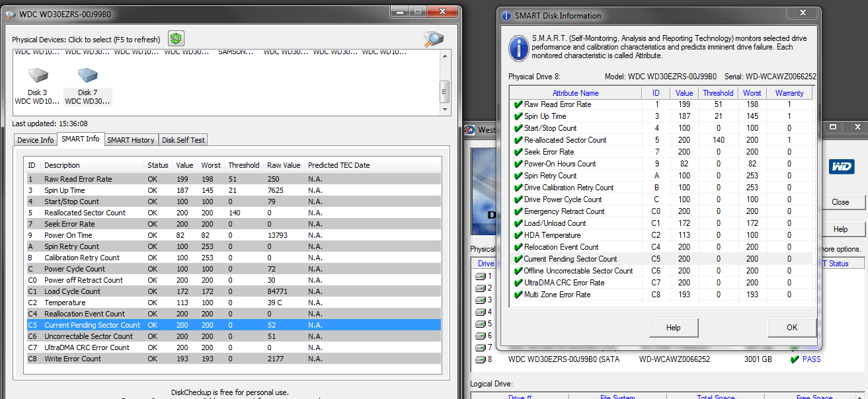Select the Write Error Count row in DiskCheckup
Viewport: 868px width, 399px height.
pos(233,359)
